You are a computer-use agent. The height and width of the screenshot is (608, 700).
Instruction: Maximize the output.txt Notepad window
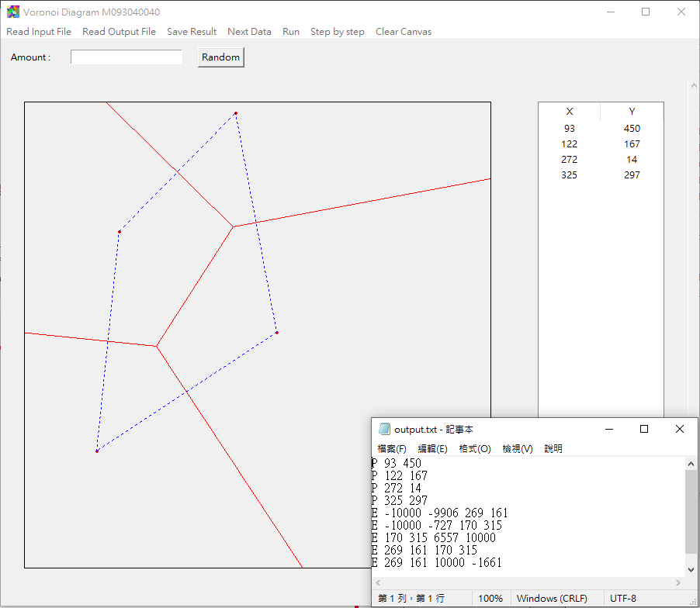644,429
